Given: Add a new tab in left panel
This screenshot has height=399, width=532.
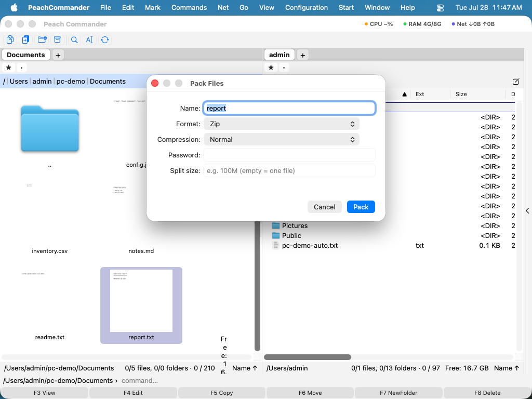Looking at the screenshot, I should coord(58,55).
